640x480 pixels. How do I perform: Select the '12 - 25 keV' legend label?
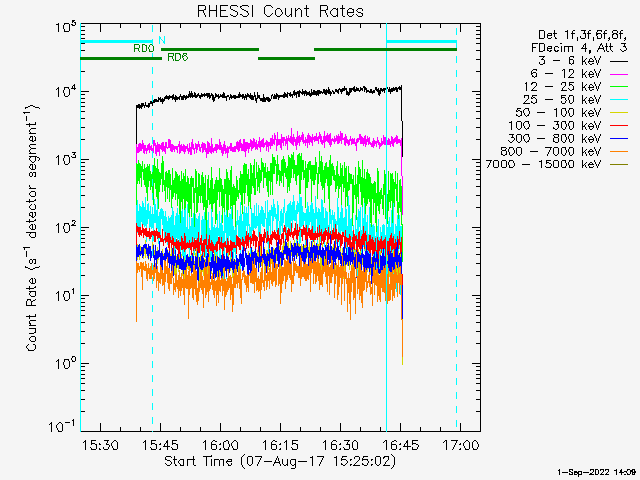[x=562, y=87]
